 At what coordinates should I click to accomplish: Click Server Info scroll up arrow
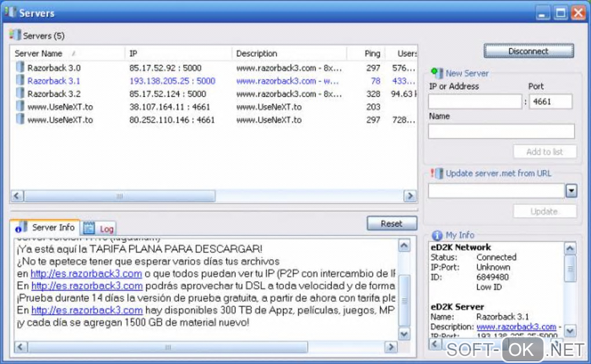point(404,246)
